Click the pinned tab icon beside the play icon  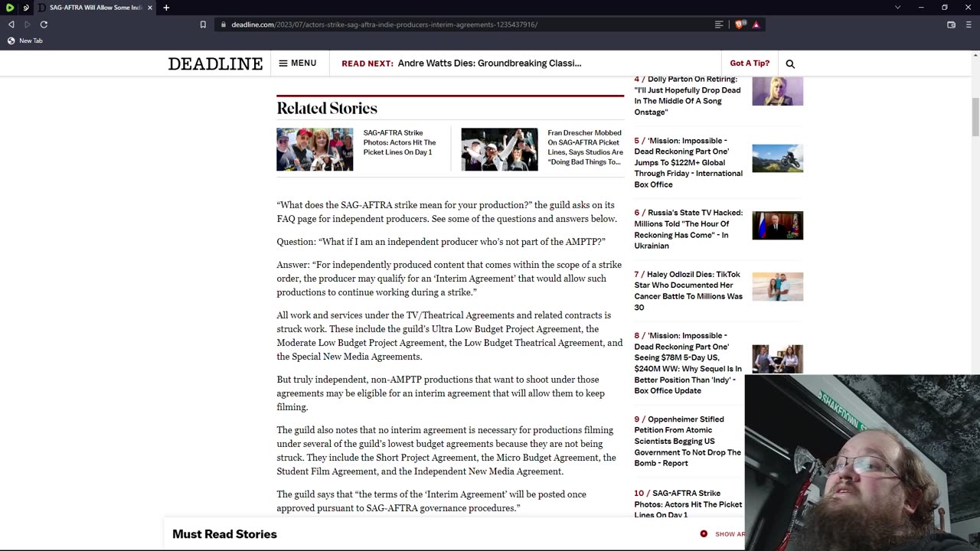click(x=26, y=8)
